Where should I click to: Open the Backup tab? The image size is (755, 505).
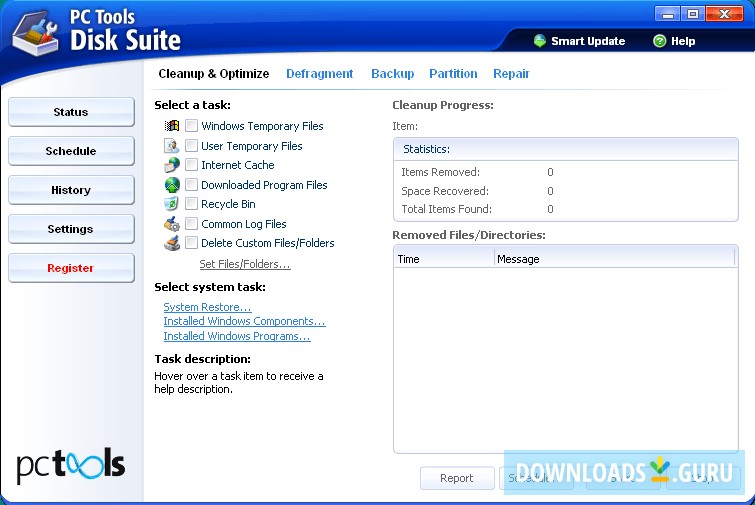click(x=392, y=74)
